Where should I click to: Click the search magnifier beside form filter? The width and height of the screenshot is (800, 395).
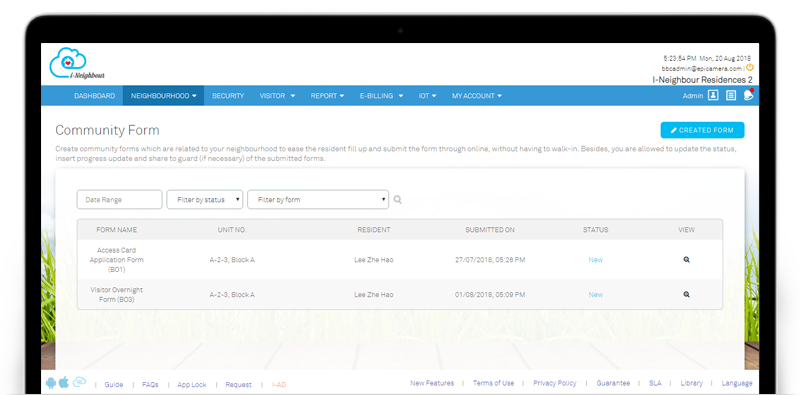click(397, 200)
